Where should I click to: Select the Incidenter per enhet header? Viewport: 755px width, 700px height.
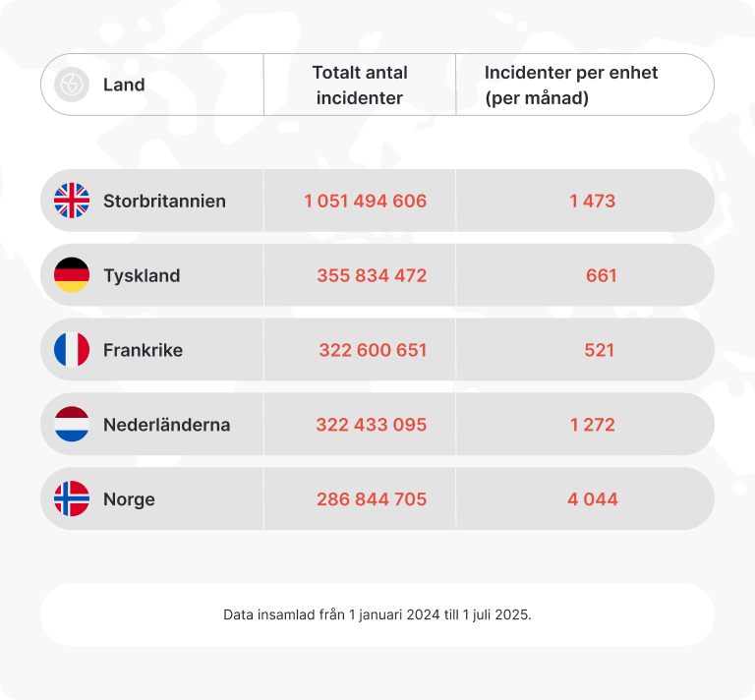pyautogui.click(x=571, y=85)
